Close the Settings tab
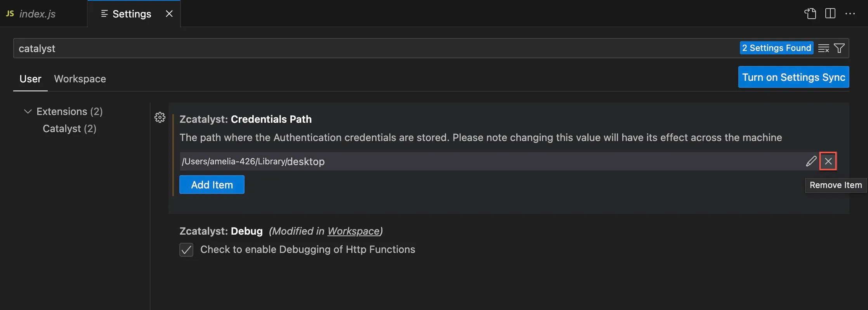Viewport: 868px width, 310px height. tap(169, 14)
